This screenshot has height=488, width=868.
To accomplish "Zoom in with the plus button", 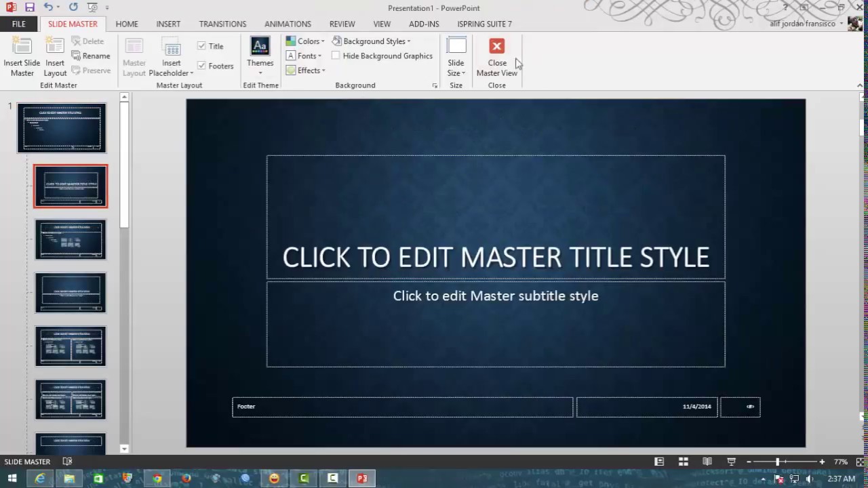I will tap(822, 462).
